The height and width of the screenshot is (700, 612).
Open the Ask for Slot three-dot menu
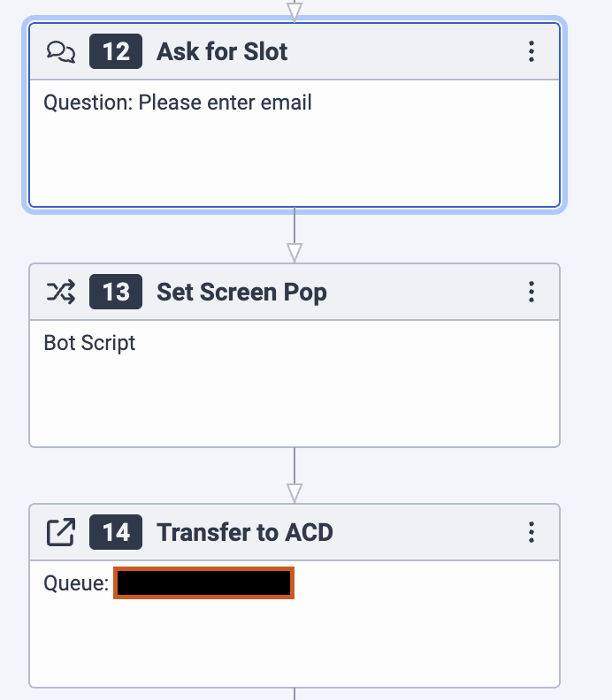pos(532,51)
